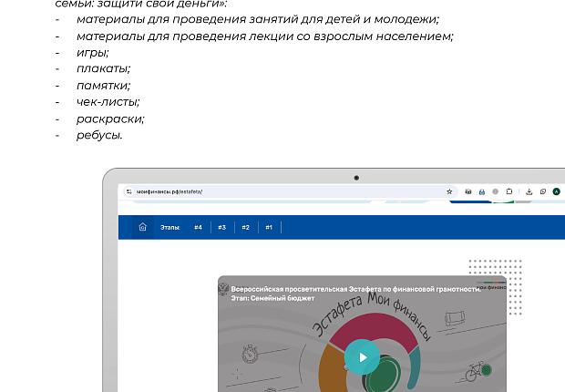Click the list item 'плакаты;'
The image size is (565, 392).
pos(103,68)
